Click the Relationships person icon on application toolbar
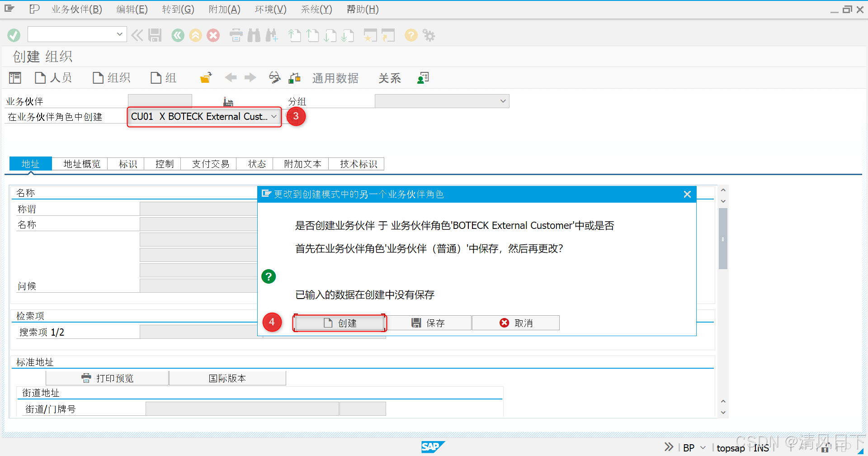 pyautogui.click(x=423, y=77)
